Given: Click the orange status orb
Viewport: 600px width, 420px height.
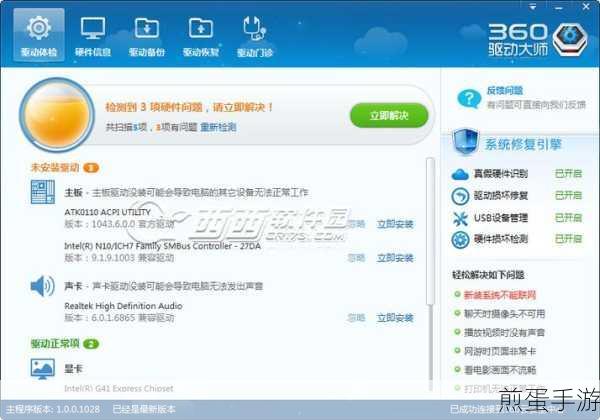Looking at the screenshot, I should point(57,115).
